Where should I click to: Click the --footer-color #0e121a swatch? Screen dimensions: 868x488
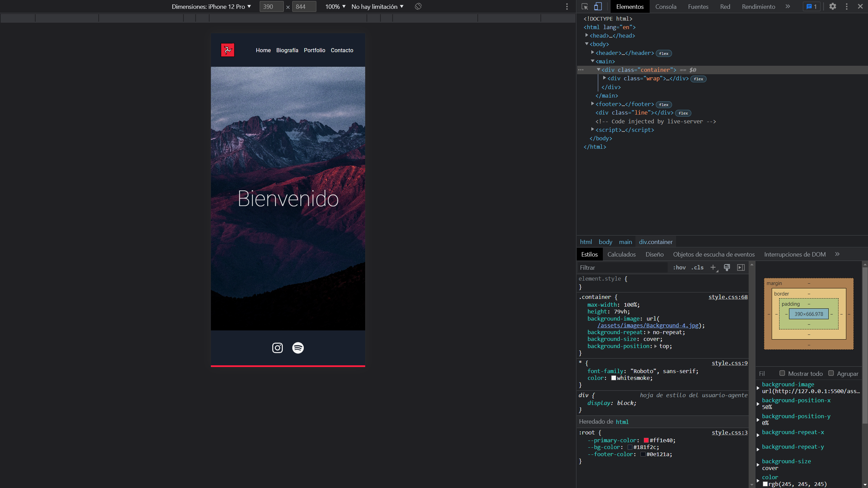click(643, 454)
